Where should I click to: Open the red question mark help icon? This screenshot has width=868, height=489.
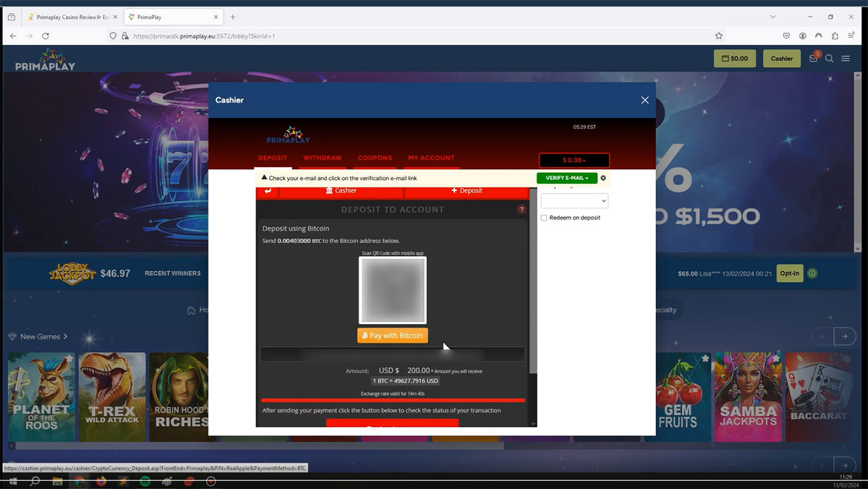click(x=522, y=209)
